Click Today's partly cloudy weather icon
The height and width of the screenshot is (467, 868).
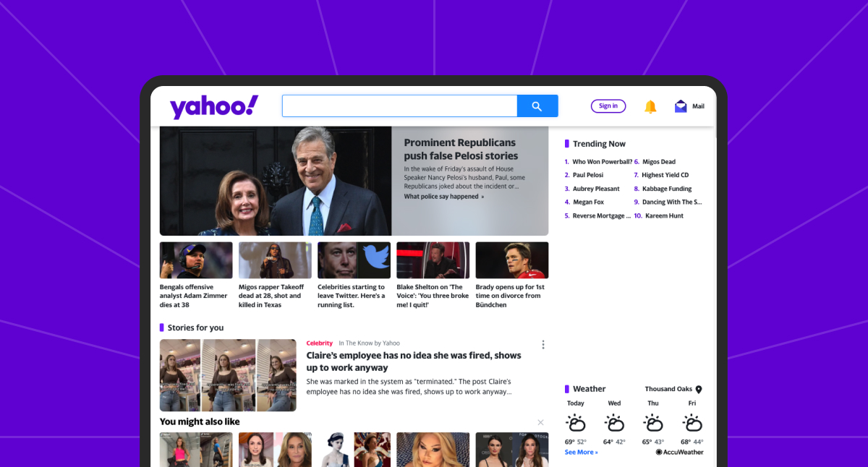tap(576, 422)
